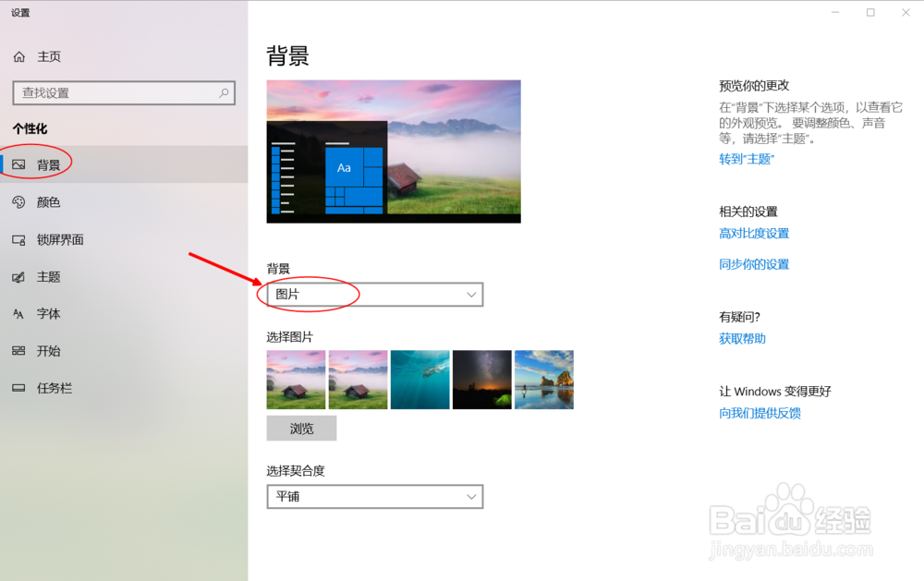Navigate to 开始 settings
The width and height of the screenshot is (924, 581).
point(124,351)
